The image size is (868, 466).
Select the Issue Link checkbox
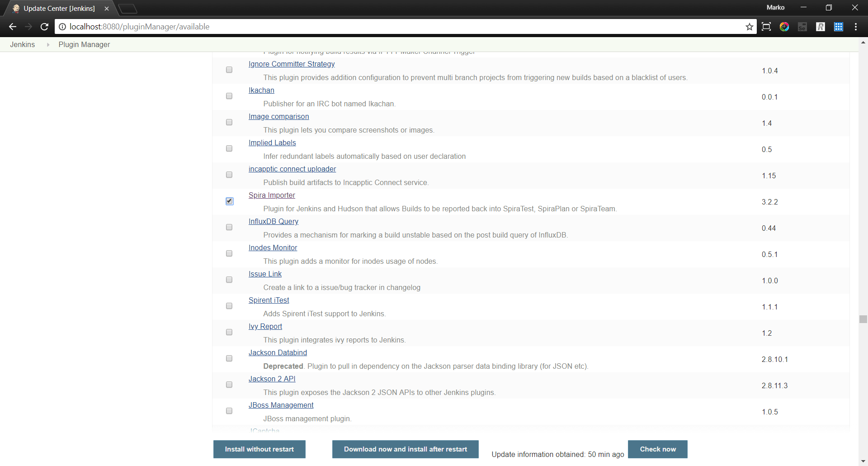(229, 280)
